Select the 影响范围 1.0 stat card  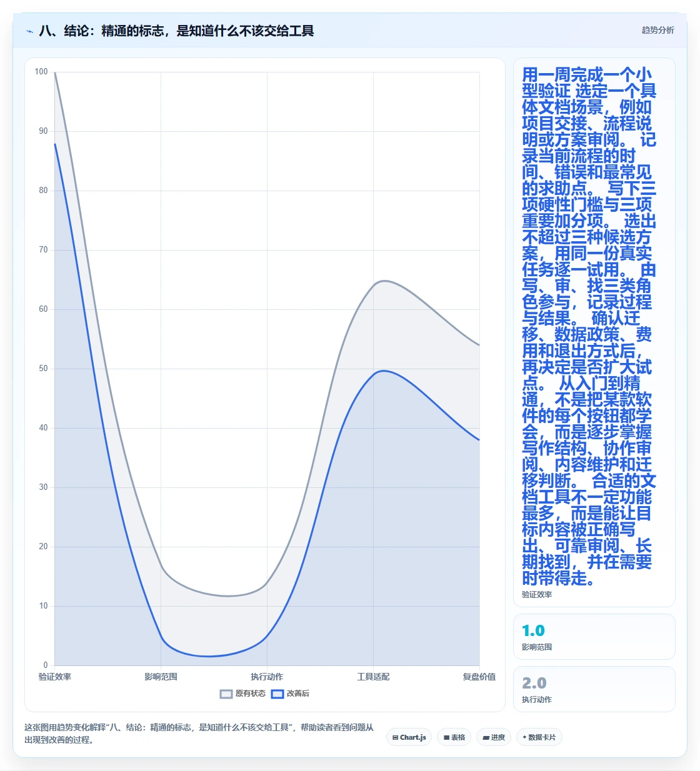point(594,637)
